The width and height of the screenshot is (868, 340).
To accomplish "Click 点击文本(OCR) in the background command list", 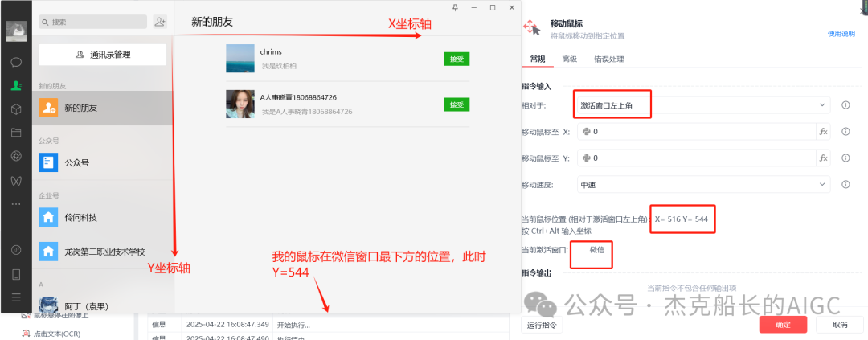I will [x=57, y=334].
